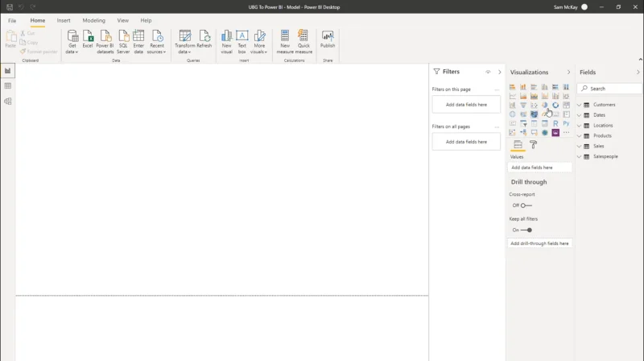Open the Recent sources dropdown
The image size is (644, 361).
[x=156, y=42]
